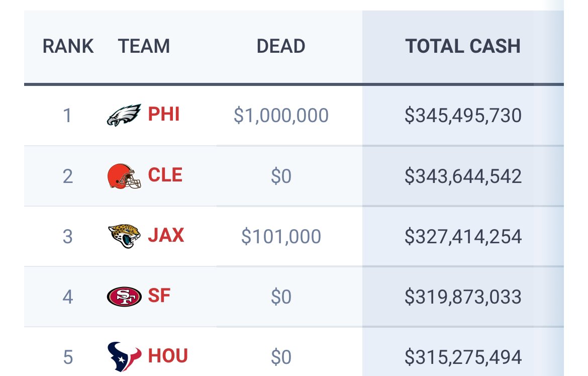Select HOU total cash $315,275,494 cell

[x=463, y=357]
